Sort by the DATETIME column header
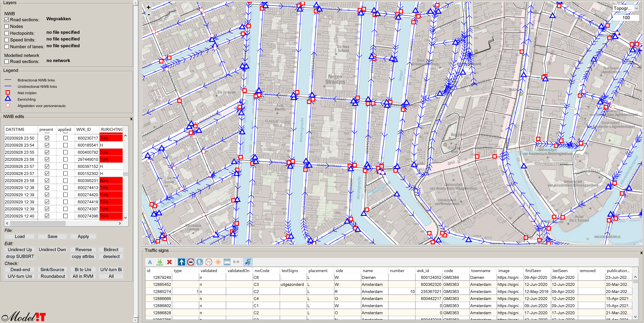The image size is (644, 323). point(21,129)
